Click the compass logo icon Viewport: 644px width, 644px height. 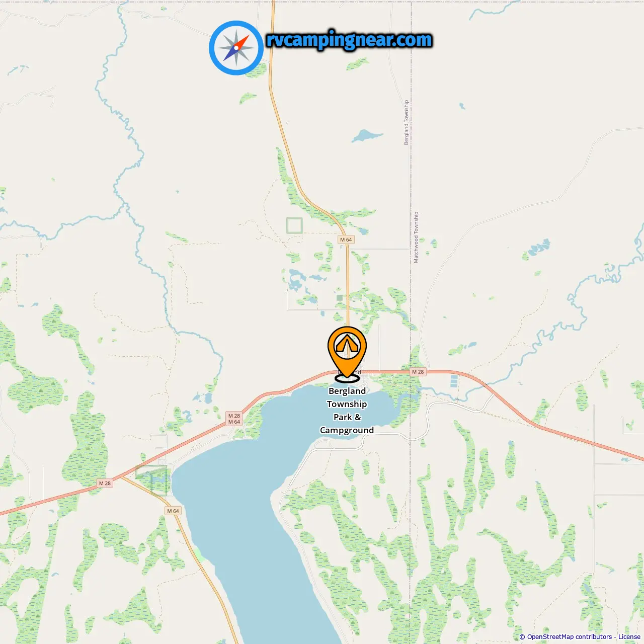(x=236, y=48)
